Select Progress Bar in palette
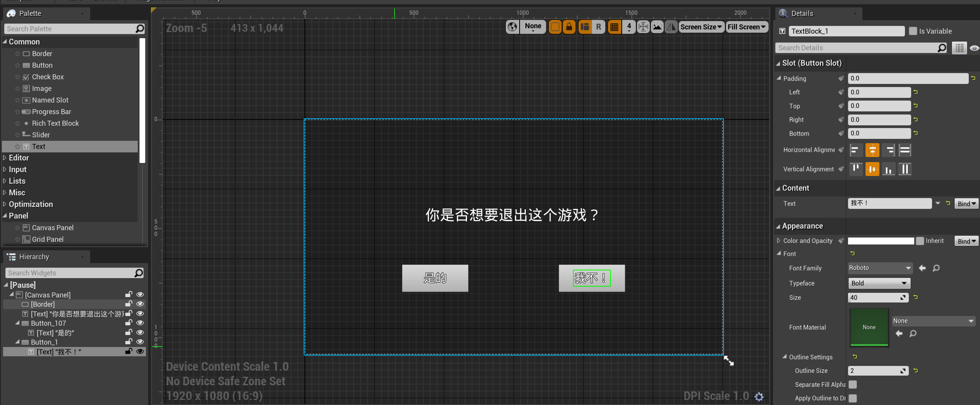 pos(51,112)
